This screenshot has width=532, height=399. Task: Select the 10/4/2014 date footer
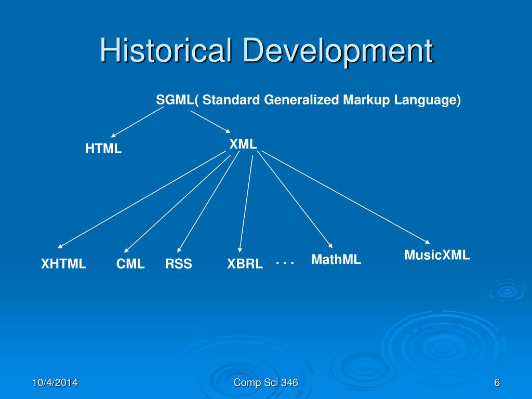(x=55, y=383)
